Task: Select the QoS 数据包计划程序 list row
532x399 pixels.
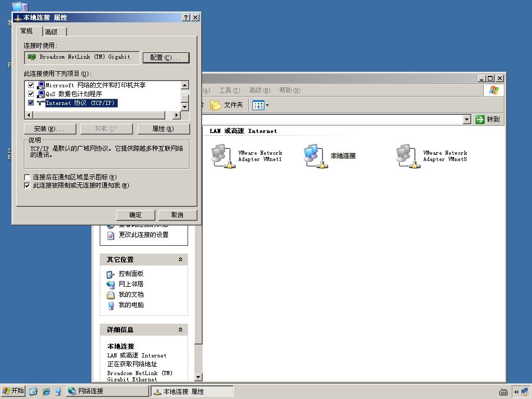Action: 74,94
